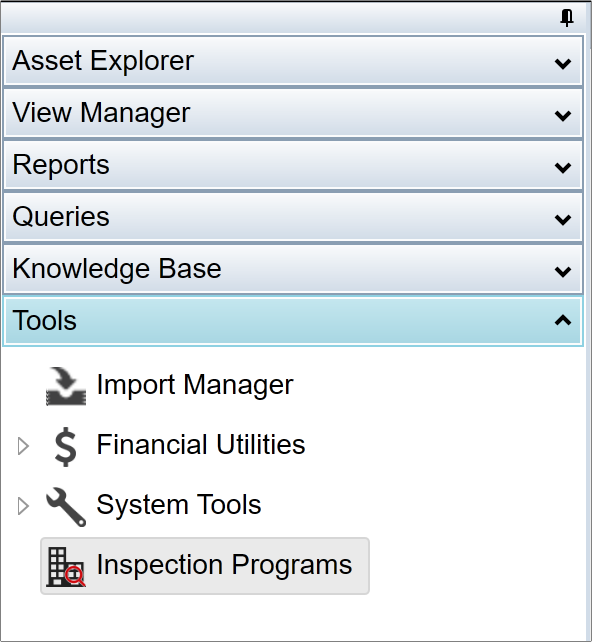Select the Reports panel header
Viewport: 592px width, 642px height.
(293, 165)
